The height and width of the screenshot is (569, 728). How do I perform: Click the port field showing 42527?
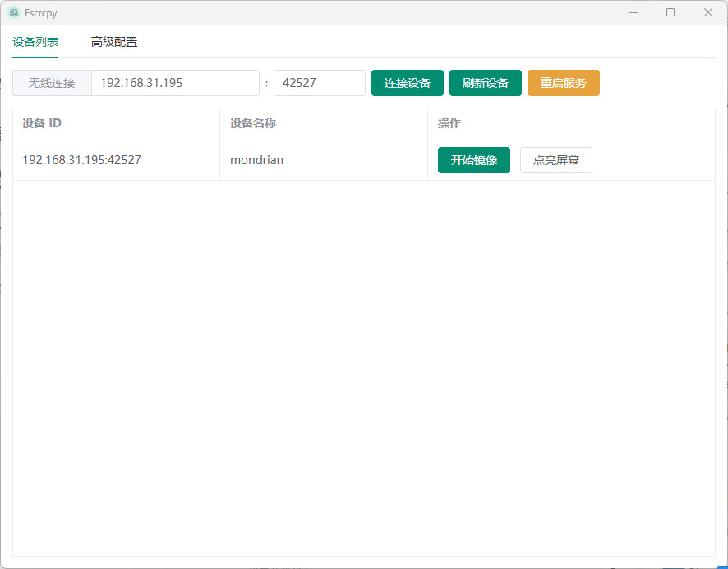(320, 83)
